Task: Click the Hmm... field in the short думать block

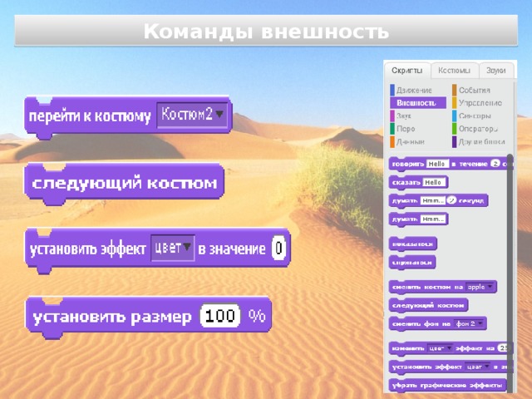Action: (433, 219)
